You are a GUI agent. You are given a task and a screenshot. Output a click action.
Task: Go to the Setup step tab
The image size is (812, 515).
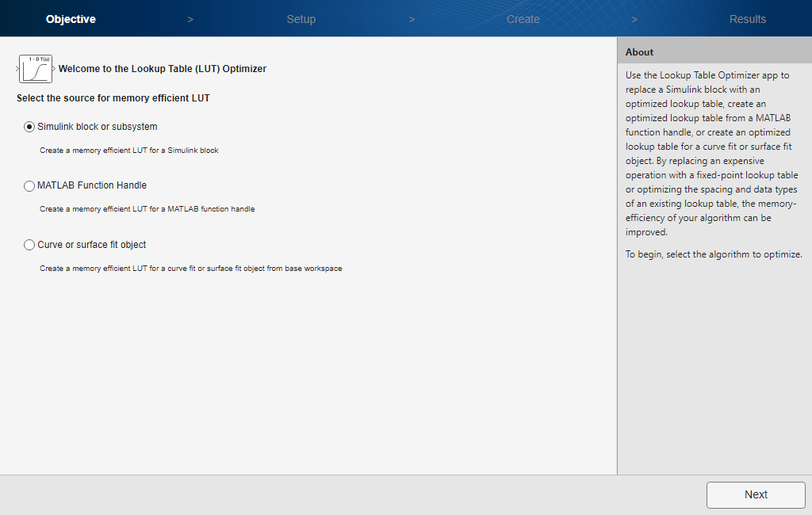pos(301,19)
